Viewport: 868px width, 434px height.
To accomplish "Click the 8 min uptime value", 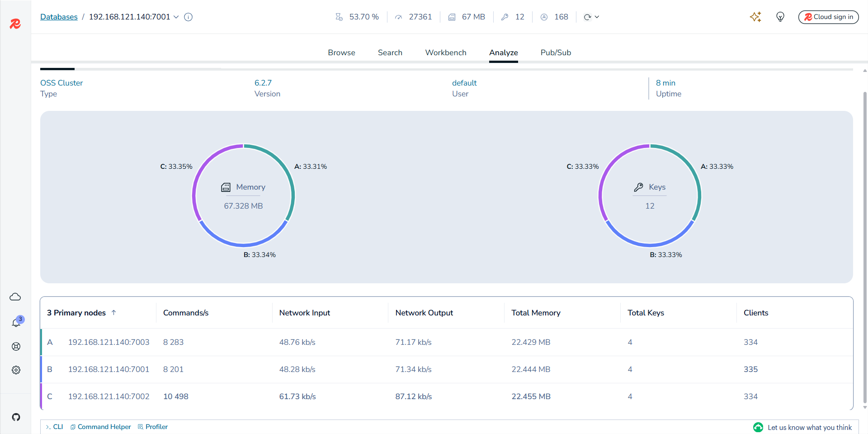I will 665,83.
